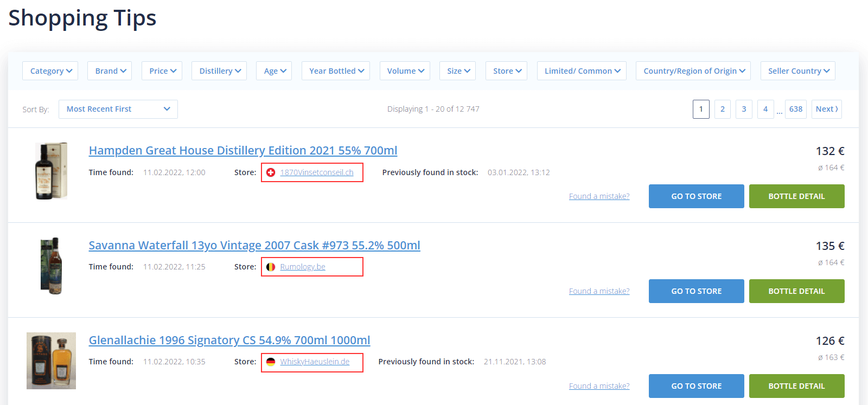Click previously in stock date 21.11.2021, 13:08

(515, 362)
